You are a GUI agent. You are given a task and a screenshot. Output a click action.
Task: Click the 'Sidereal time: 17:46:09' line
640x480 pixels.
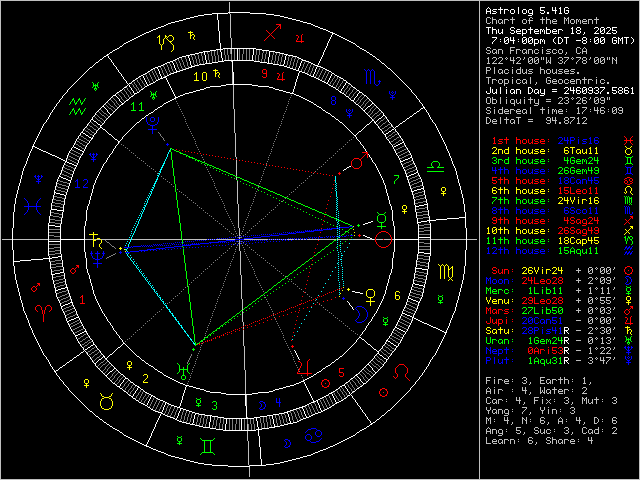tap(554, 111)
